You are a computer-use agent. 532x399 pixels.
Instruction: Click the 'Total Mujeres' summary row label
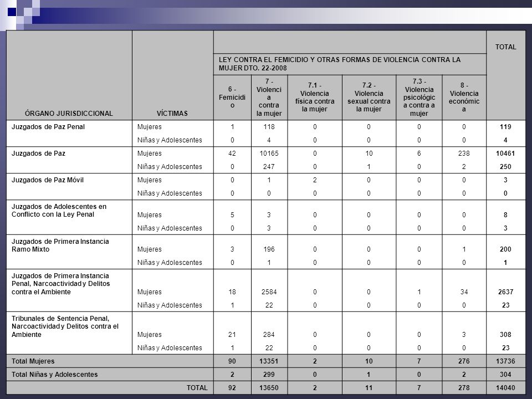pos(33,361)
